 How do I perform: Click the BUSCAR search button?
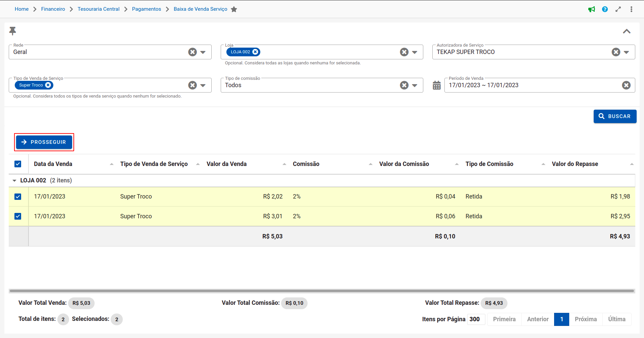coord(614,116)
